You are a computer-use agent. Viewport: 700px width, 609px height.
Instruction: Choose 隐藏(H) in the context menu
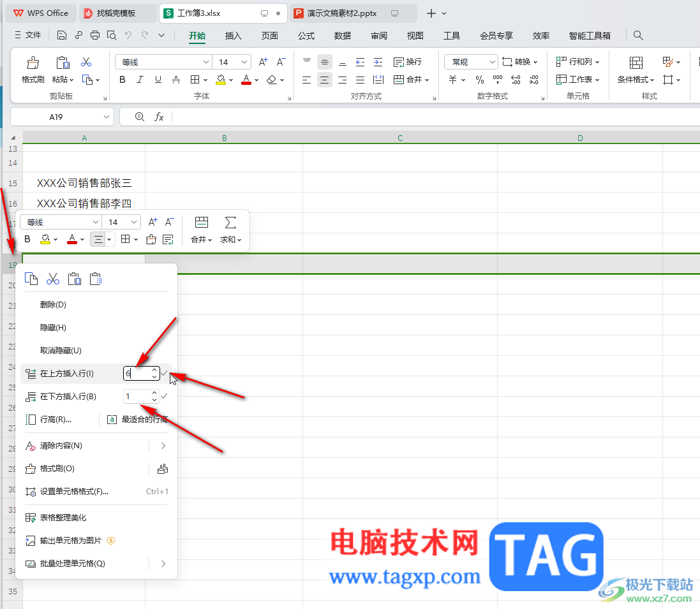[x=53, y=328]
